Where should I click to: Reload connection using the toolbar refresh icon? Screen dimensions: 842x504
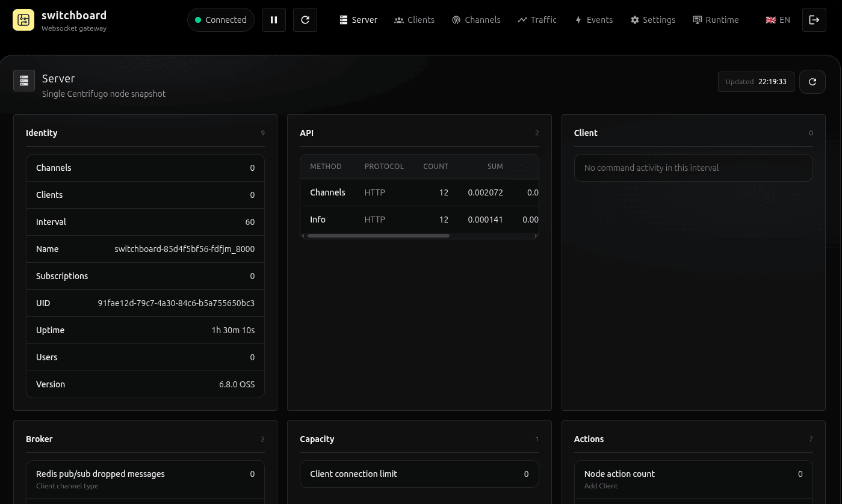click(x=305, y=20)
